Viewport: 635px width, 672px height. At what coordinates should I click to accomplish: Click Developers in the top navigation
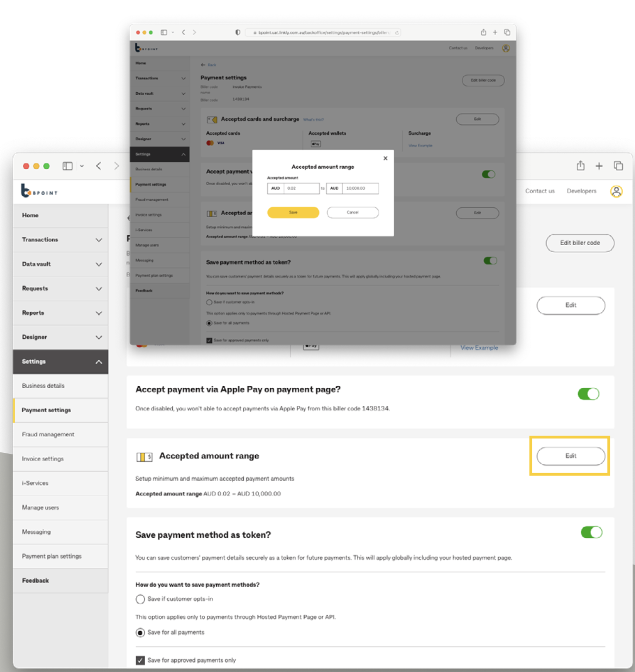[x=582, y=191]
